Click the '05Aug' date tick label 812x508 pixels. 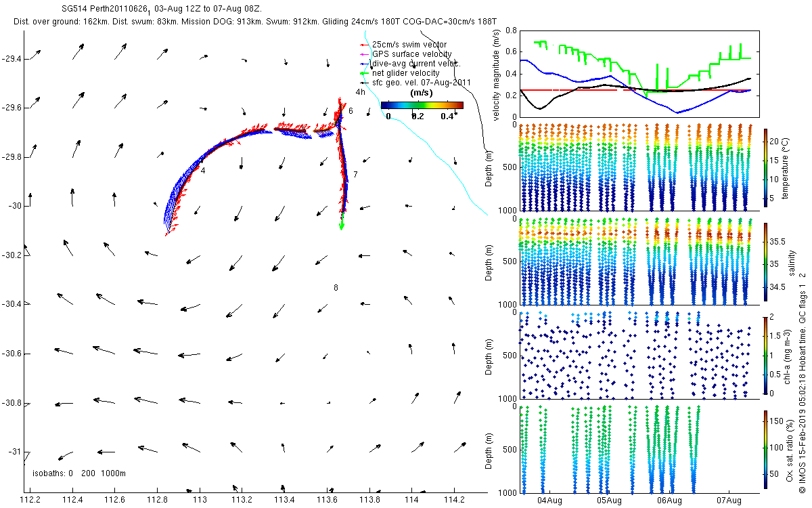tap(610, 501)
